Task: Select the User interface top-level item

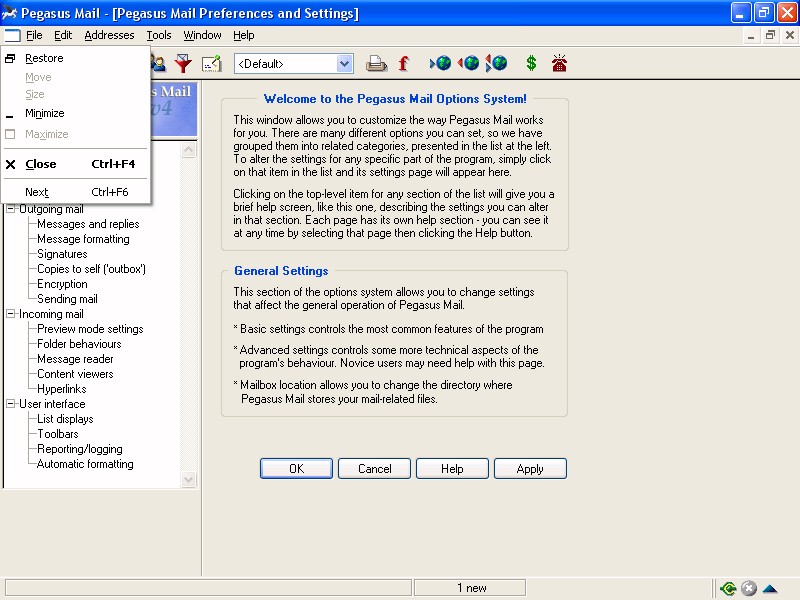Action: point(52,404)
